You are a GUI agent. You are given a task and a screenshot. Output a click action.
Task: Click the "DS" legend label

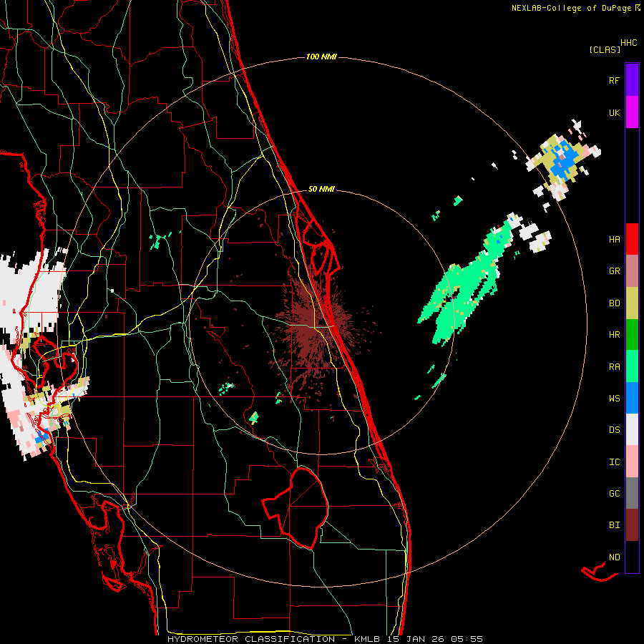614,429
